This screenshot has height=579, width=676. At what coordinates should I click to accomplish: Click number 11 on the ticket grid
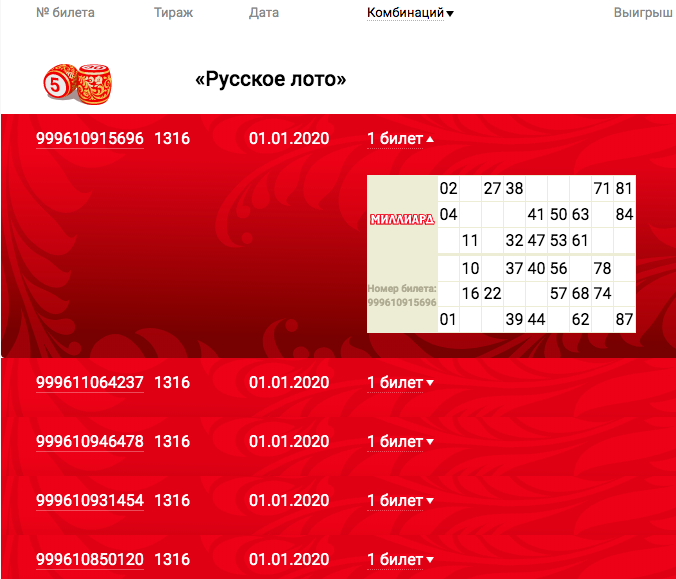(470, 241)
